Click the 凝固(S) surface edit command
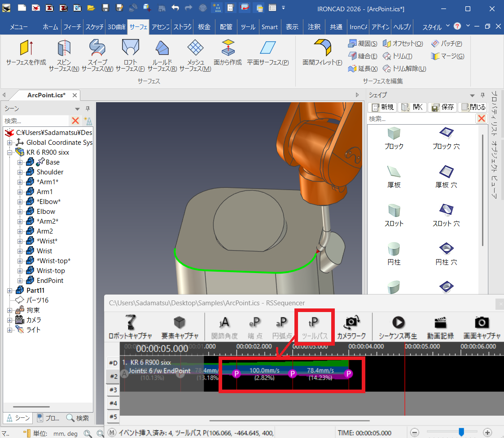The image size is (504, 438). click(x=363, y=43)
